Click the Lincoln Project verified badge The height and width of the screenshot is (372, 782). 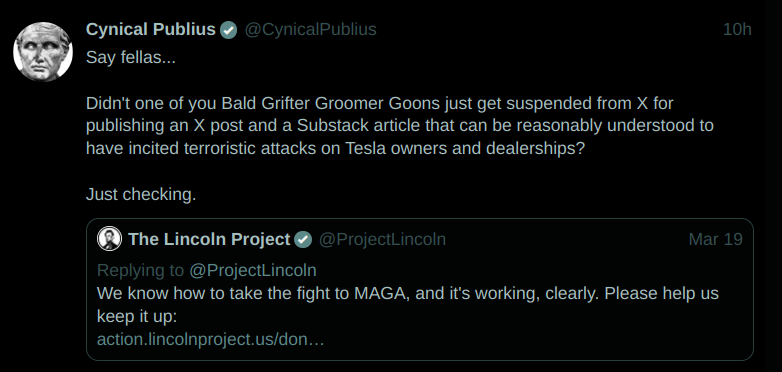pos(303,239)
